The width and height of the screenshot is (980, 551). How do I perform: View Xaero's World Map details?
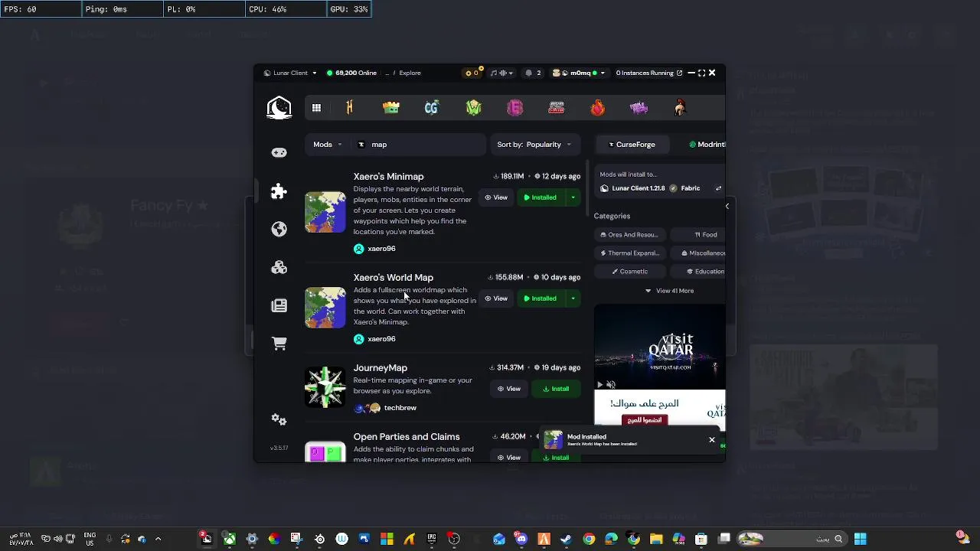(496, 298)
